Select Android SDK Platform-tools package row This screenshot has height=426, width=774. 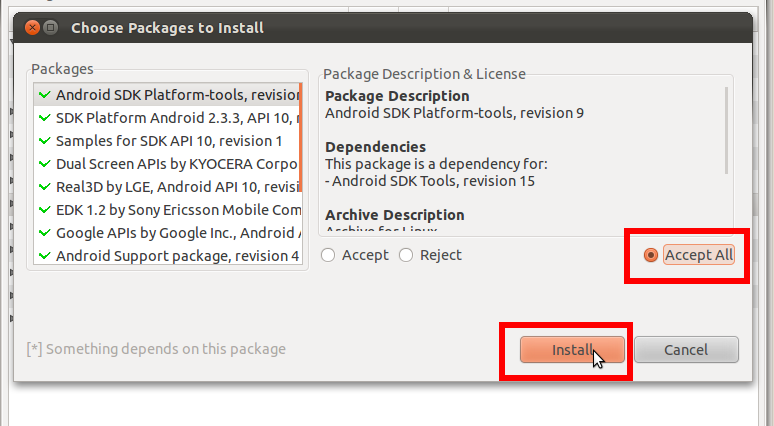tap(168, 94)
